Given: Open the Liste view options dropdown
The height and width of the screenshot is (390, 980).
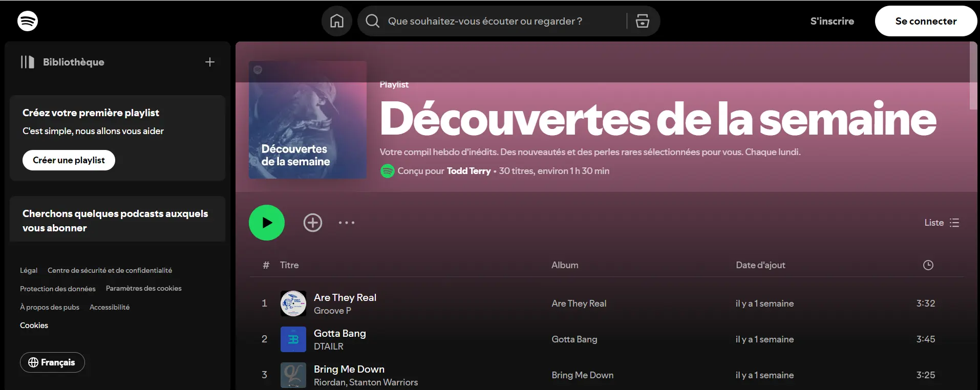Looking at the screenshot, I should 942,223.
